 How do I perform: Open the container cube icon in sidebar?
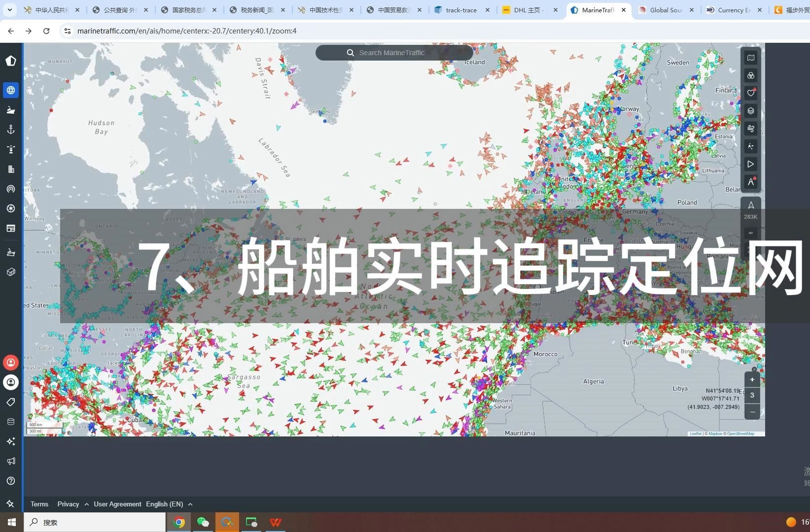(11, 272)
